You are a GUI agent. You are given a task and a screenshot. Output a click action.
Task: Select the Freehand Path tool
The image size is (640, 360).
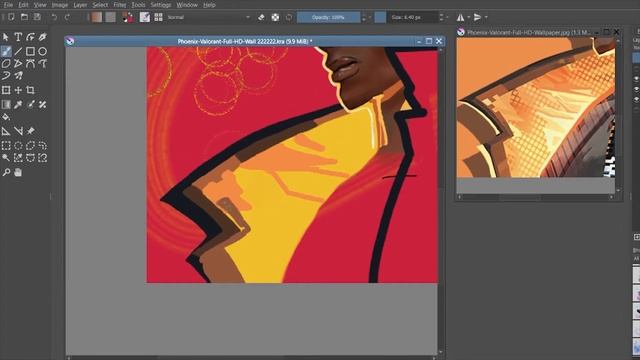42,64
